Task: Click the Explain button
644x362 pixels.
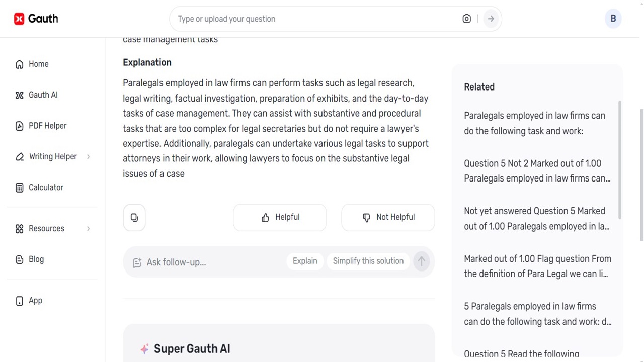Action: pyautogui.click(x=305, y=261)
